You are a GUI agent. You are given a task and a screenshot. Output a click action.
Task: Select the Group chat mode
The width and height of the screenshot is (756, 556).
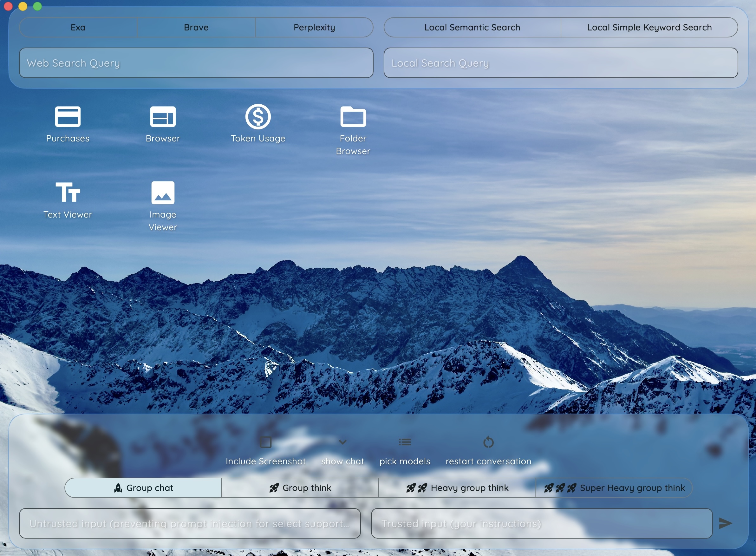tap(143, 488)
